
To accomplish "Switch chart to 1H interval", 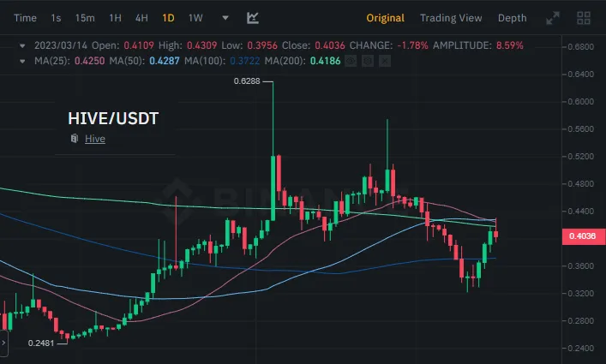I will coord(115,18).
